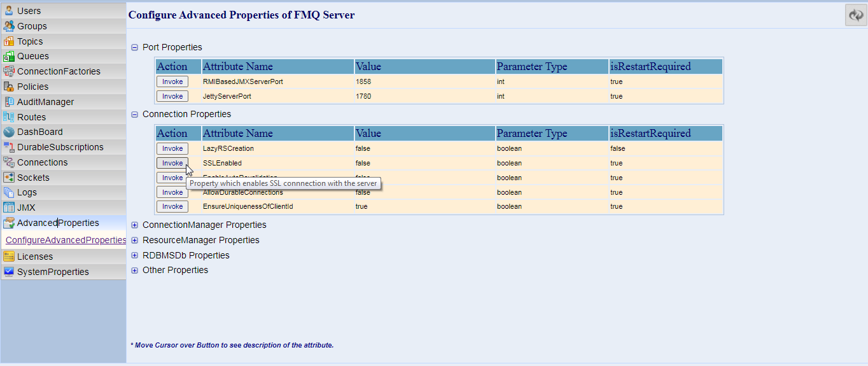Open the Users menu item
Screen dimensions: 868x366
(64, 11)
